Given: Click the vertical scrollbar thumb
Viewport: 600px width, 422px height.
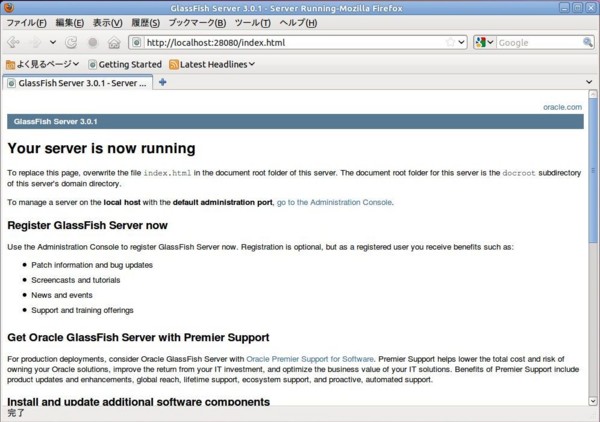Looking at the screenshot, I should pyautogui.click(x=593, y=170).
